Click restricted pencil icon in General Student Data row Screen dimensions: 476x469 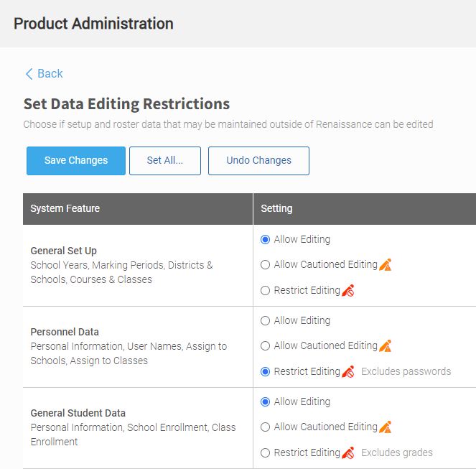click(x=348, y=452)
